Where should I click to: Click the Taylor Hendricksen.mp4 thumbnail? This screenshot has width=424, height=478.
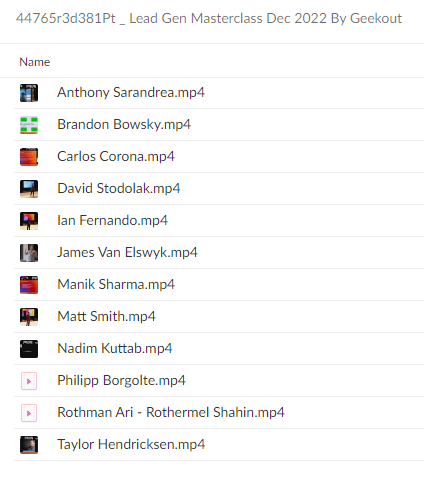point(29,445)
